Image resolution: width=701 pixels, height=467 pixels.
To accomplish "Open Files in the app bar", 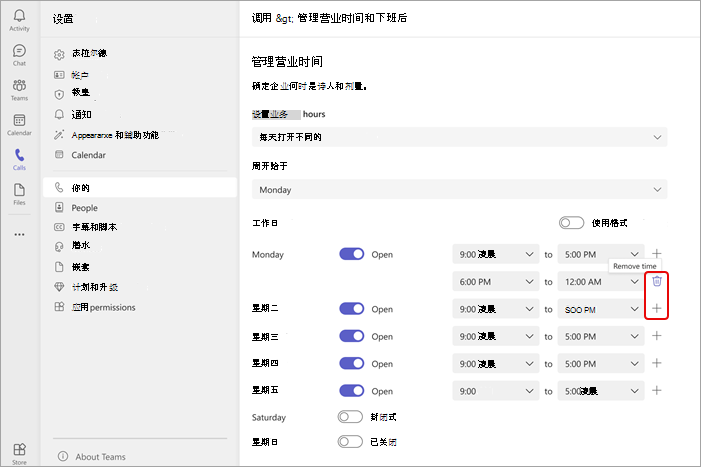I will click(x=19, y=194).
